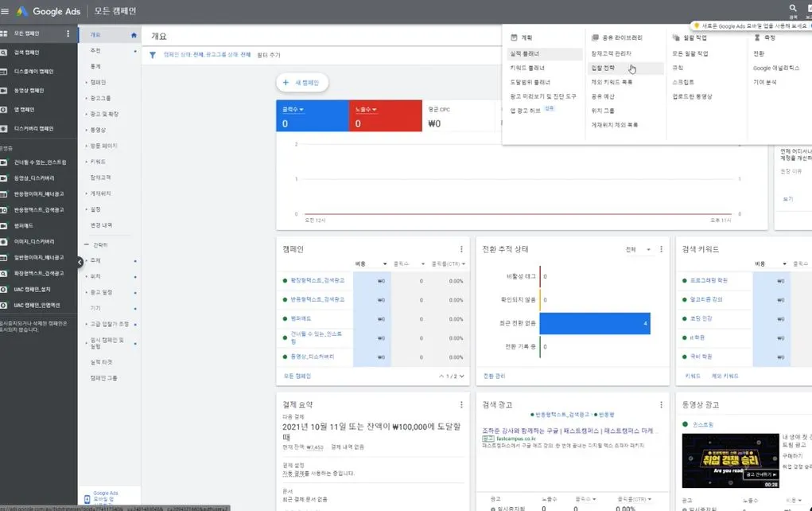Viewport: 812px width, 511px height.
Task: Click the blue 최근 전환 없음 bar
Action: point(595,323)
